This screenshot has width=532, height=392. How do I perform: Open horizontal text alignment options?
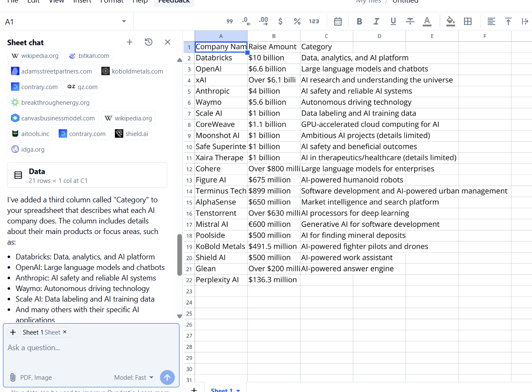(491, 22)
